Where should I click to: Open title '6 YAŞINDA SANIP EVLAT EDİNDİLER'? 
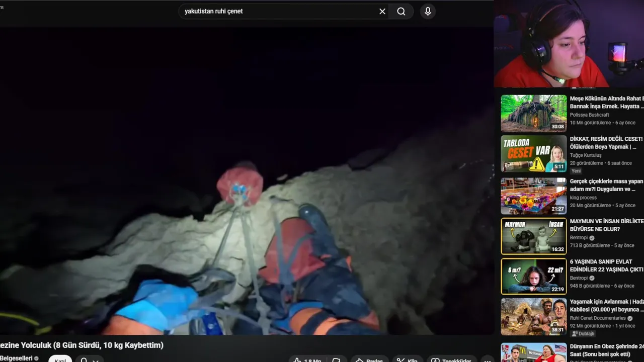(606, 265)
